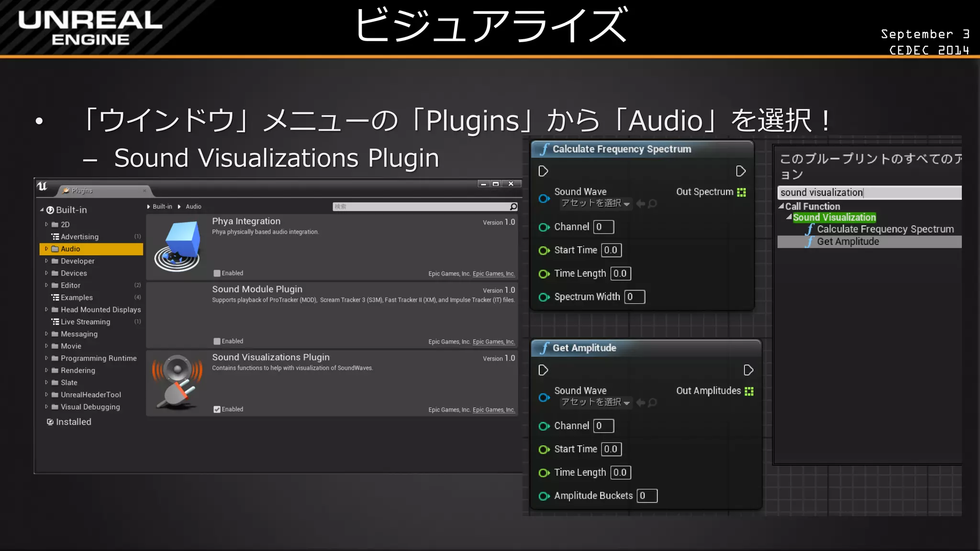Expand the Devices plugin category
The width and height of the screenshot is (980, 551).
pos(46,273)
